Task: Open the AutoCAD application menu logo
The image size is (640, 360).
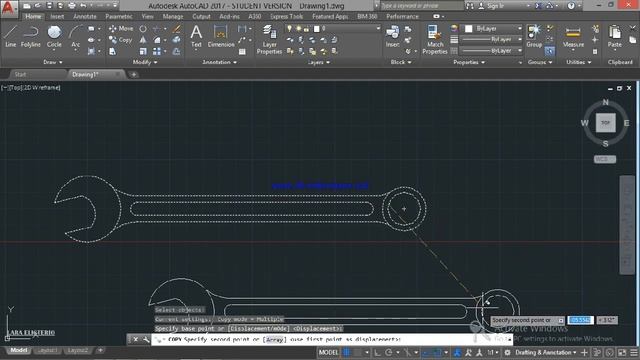Action: pos(9,8)
